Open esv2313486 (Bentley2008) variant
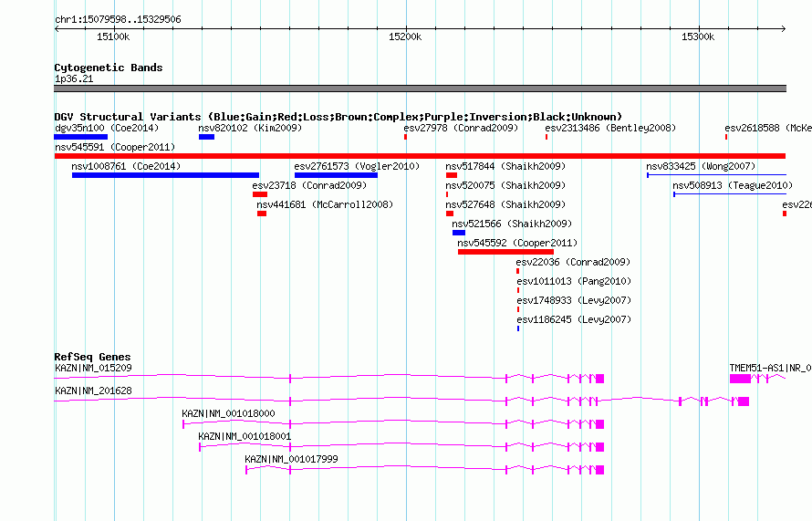Image resolution: width=812 pixels, height=521 pixels. [610, 128]
